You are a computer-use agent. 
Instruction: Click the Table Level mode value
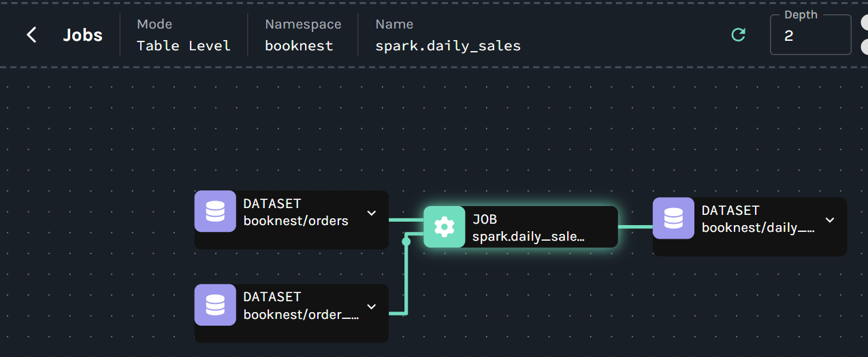184,46
